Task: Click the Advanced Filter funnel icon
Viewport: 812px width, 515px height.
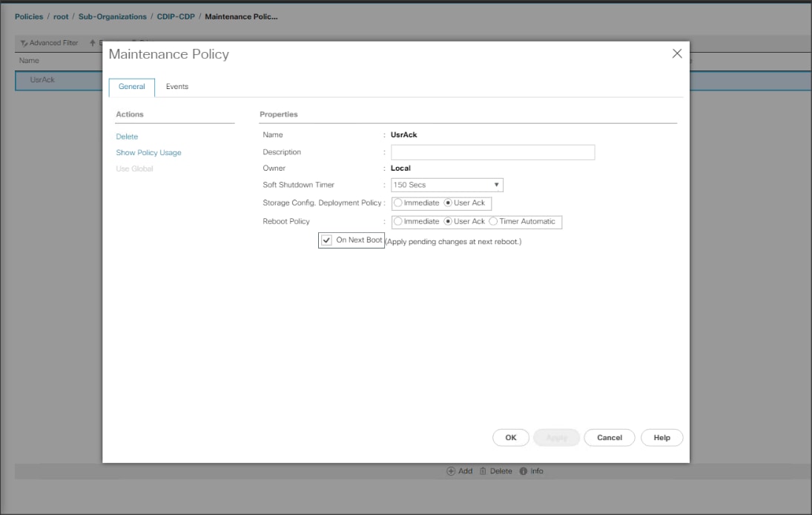Action: 24,43
